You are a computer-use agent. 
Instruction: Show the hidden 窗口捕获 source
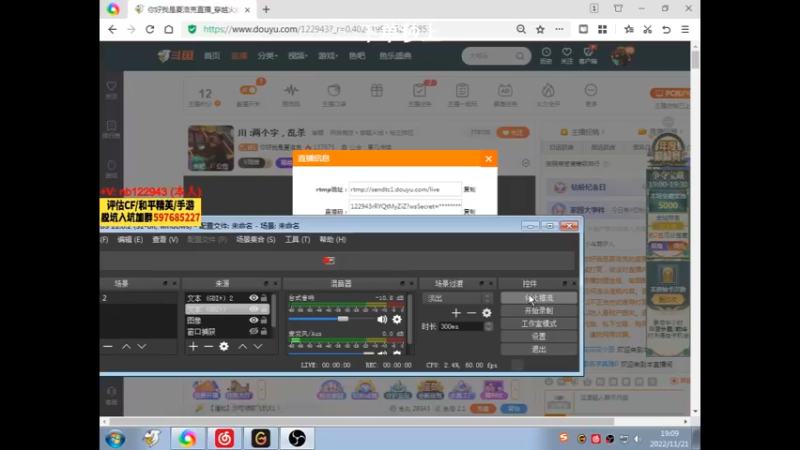(x=254, y=331)
